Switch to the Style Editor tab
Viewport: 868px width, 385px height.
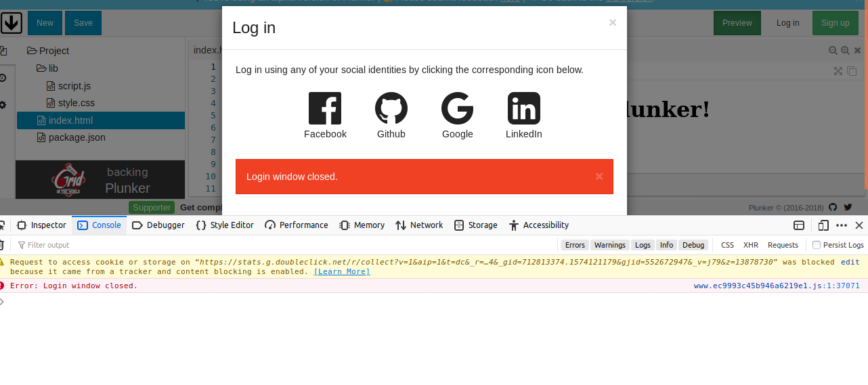(x=225, y=225)
